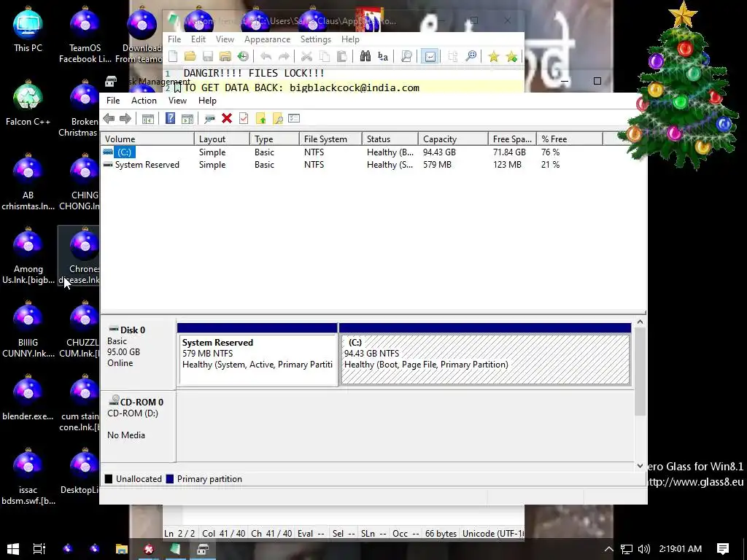Click the open folder icon in Notepad toolbar
The width and height of the screenshot is (747, 560).
tap(190, 57)
